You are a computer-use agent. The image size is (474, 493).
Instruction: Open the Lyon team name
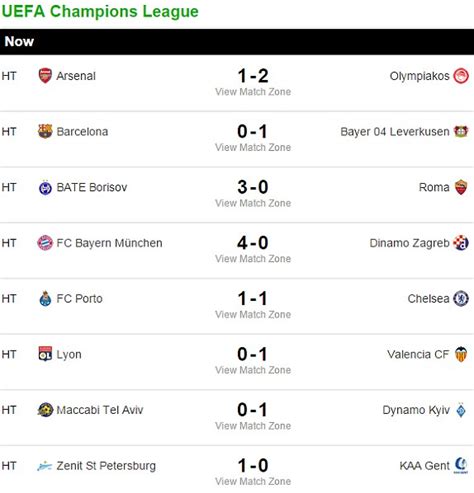[x=69, y=354]
